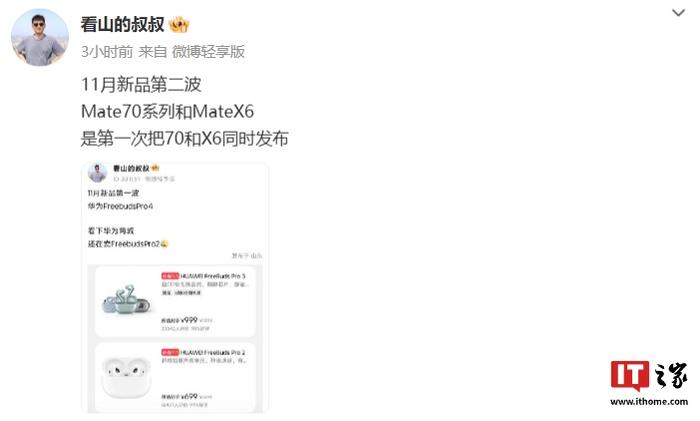The image size is (700, 421).
Task: Expand the post options chevron
Action: (678, 13)
